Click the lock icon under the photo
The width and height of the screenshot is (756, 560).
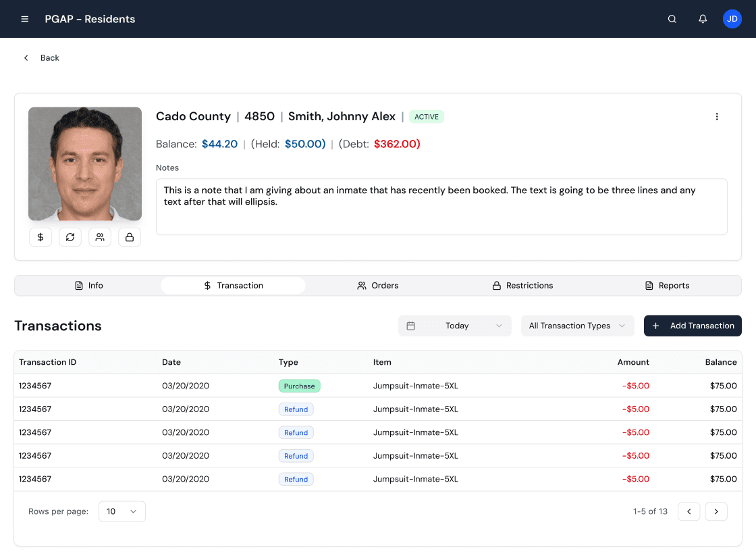pos(130,237)
